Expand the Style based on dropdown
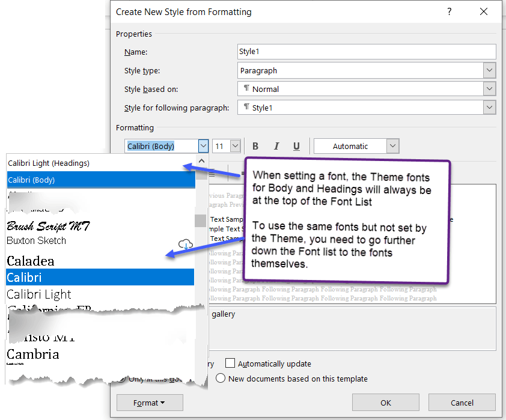This screenshot has width=506, height=420. coord(489,89)
